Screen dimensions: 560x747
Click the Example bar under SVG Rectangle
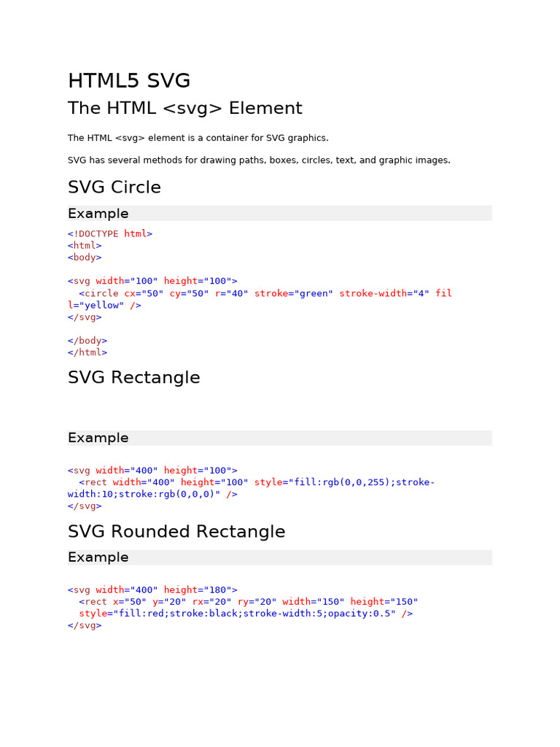click(x=279, y=438)
